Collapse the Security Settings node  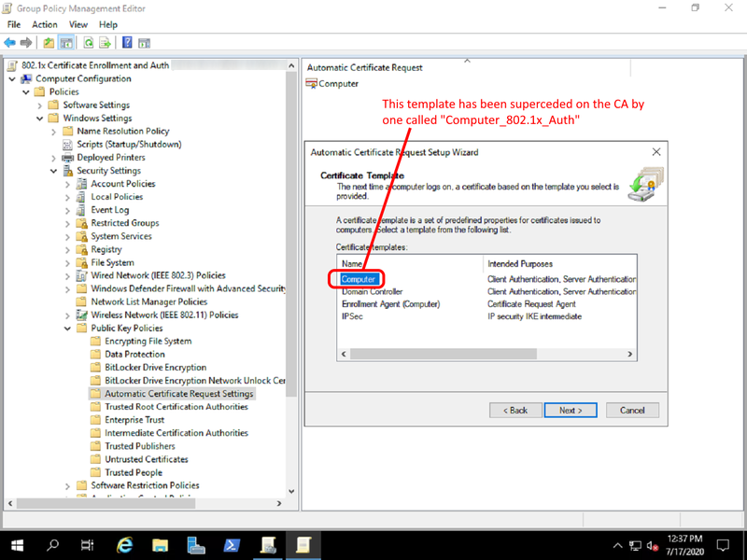(x=54, y=171)
